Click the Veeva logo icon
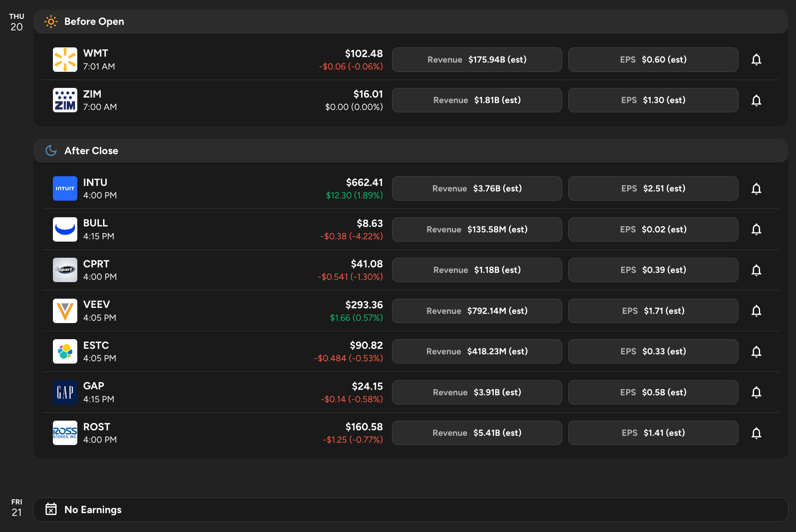The width and height of the screenshot is (796, 532). coord(65,311)
